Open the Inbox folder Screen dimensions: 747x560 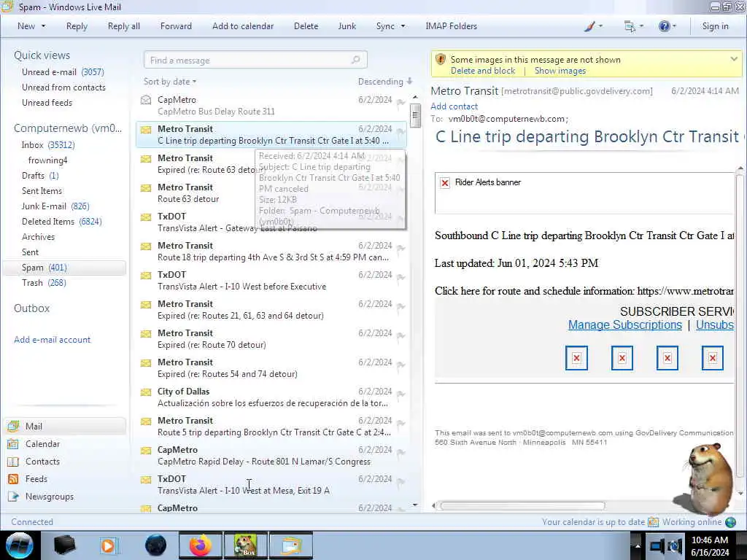point(47,145)
